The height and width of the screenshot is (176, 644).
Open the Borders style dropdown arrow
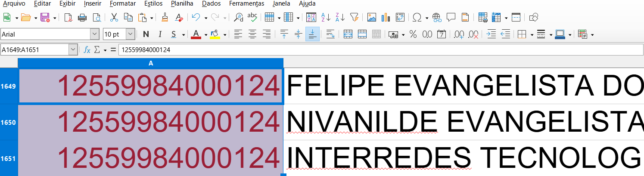[x=532, y=35]
